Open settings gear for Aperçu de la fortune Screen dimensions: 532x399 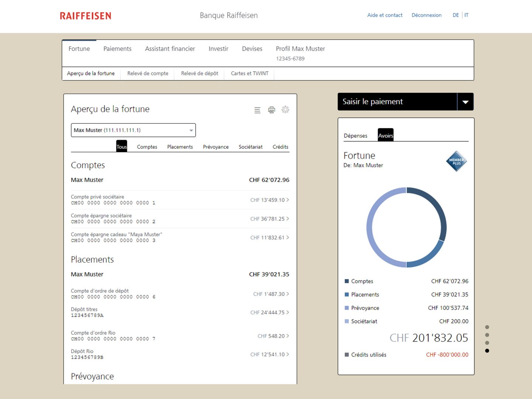[285, 110]
